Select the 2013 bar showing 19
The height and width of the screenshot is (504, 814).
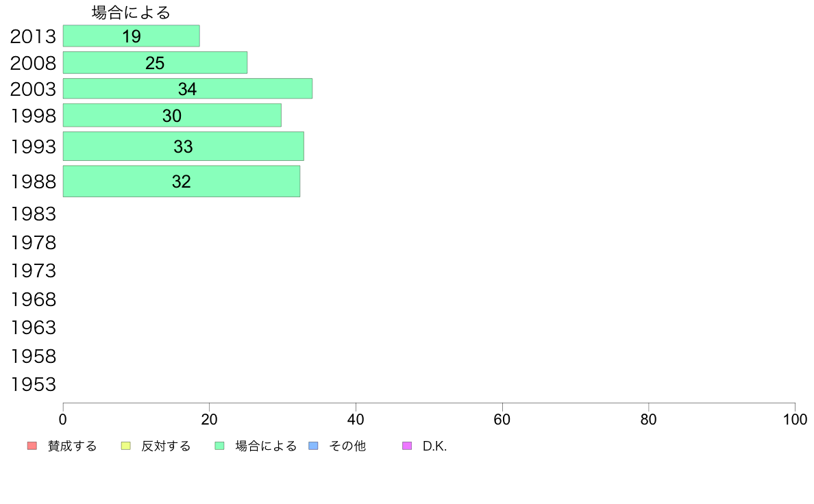[132, 36]
